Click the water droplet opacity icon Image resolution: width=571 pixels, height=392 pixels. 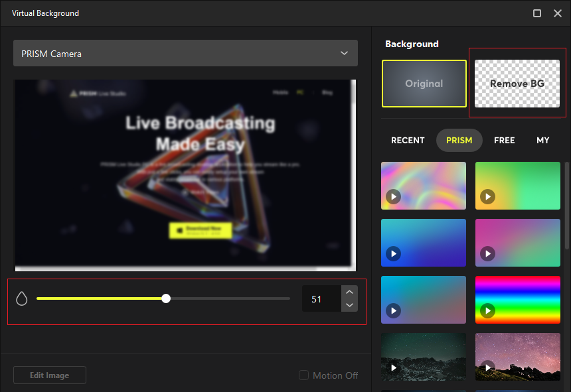tap(21, 298)
